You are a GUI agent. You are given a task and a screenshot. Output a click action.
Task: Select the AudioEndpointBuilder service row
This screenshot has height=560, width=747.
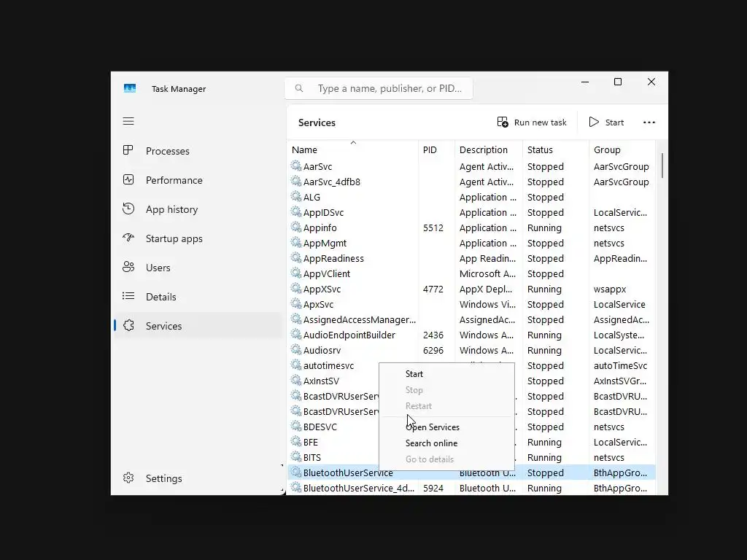click(471, 335)
